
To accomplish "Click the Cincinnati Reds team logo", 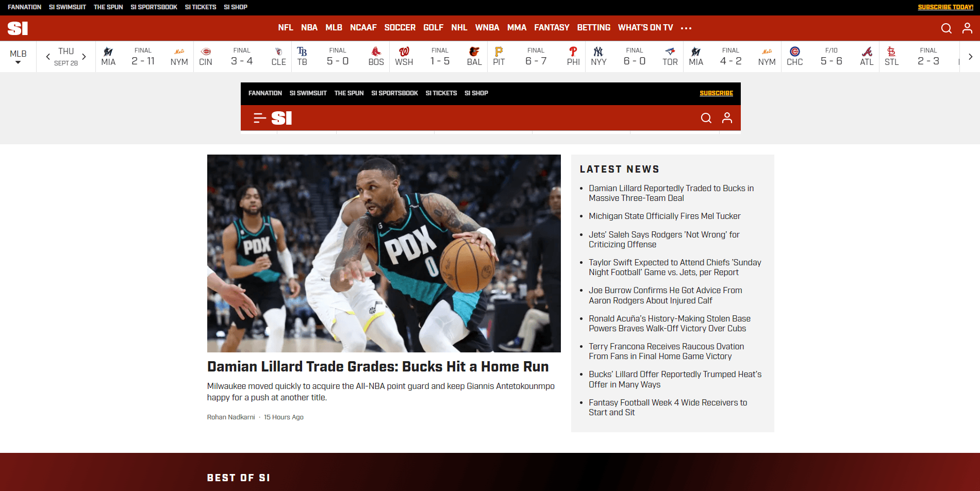I will [206, 52].
